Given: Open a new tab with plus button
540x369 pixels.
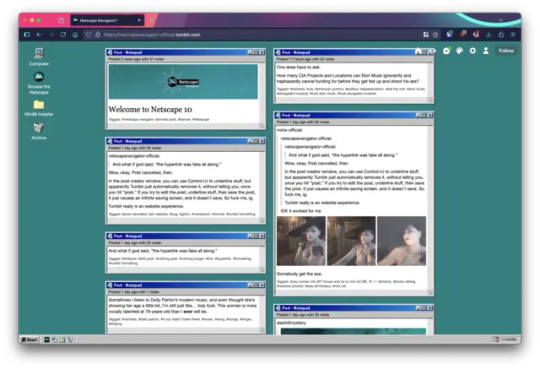Looking at the screenshot, I should (151, 20).
